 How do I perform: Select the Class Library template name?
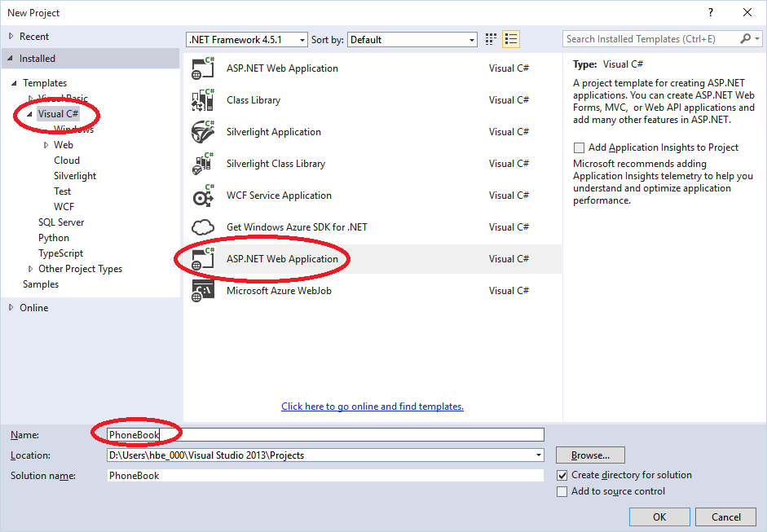(x=253, y=100)
